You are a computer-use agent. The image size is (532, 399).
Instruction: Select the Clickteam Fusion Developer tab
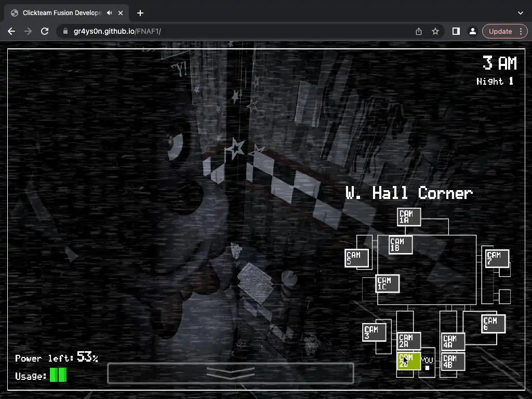point(66,13)
